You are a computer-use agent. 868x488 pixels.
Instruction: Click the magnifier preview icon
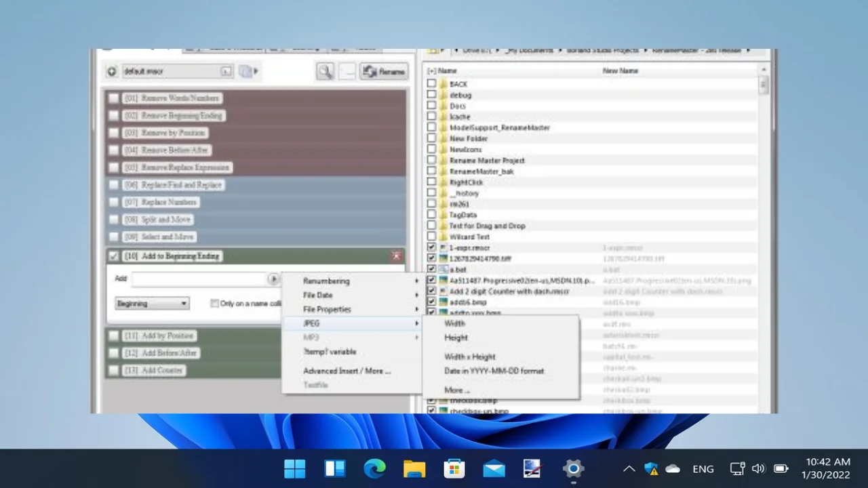pos(325,71)
